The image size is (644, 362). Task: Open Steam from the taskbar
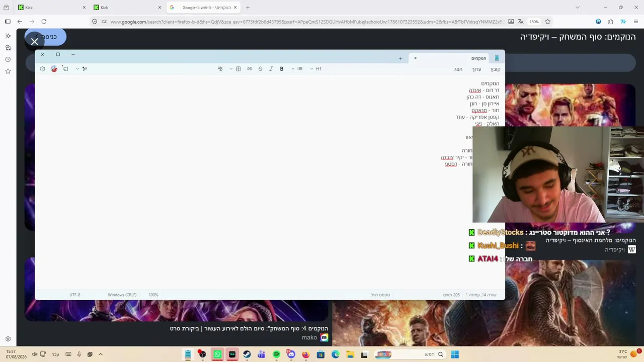click(247, 354)
